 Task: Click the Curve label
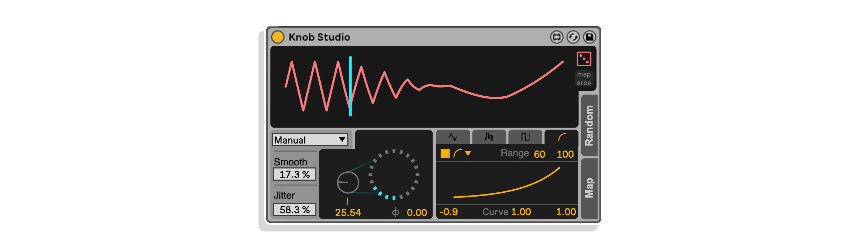point(495,212)
